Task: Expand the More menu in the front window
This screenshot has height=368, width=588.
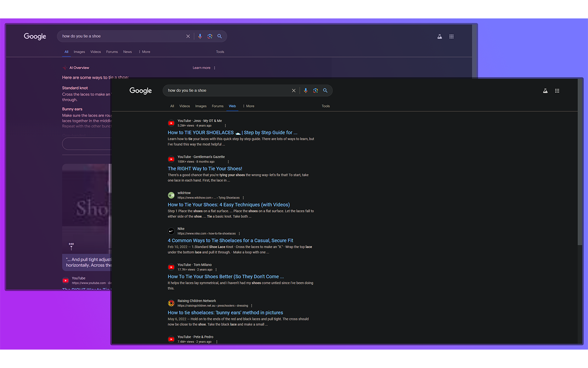Action: click(249, 106)
